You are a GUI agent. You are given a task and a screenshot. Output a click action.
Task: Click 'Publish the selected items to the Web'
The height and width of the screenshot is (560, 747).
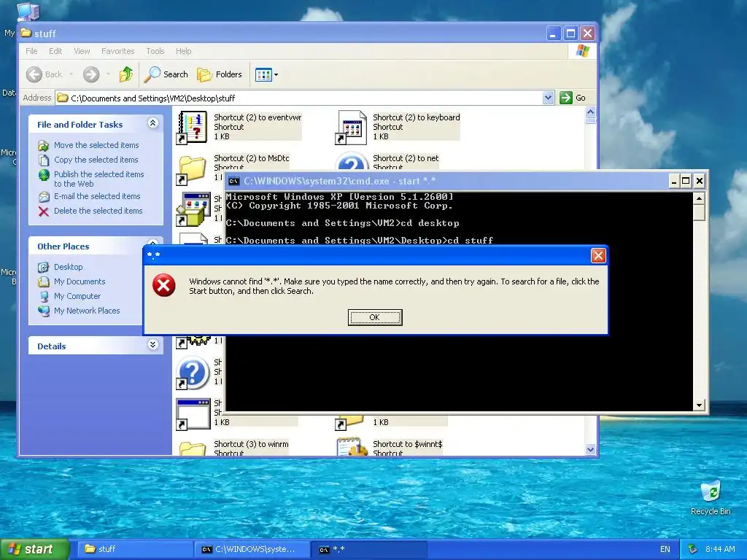(x=98, y=179)
